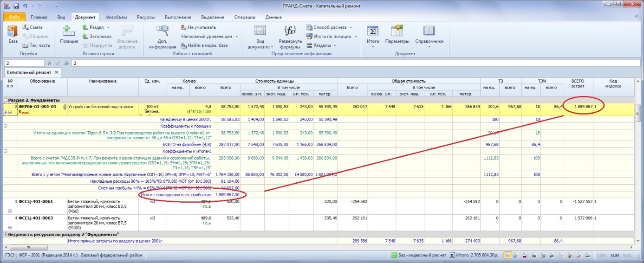Switch to the Ресурсы ribbon tab
Viewport: 644px width, 263px height.
(x=145, y=17)
